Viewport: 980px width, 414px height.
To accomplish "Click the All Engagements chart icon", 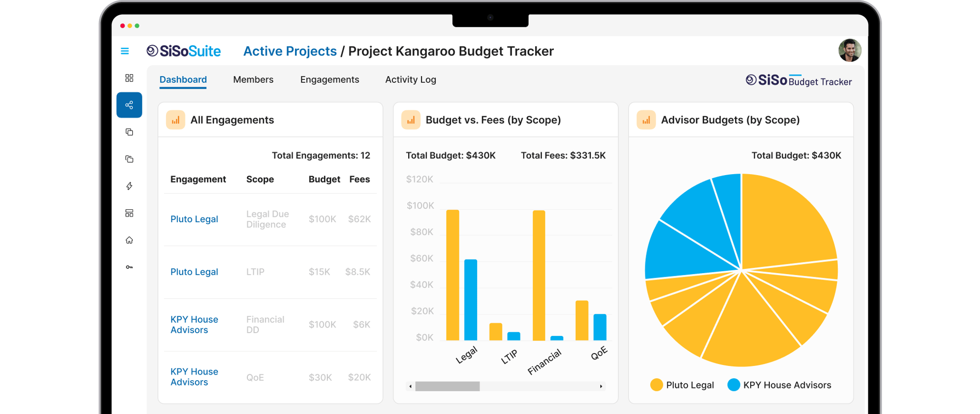I will coord(175,120).
